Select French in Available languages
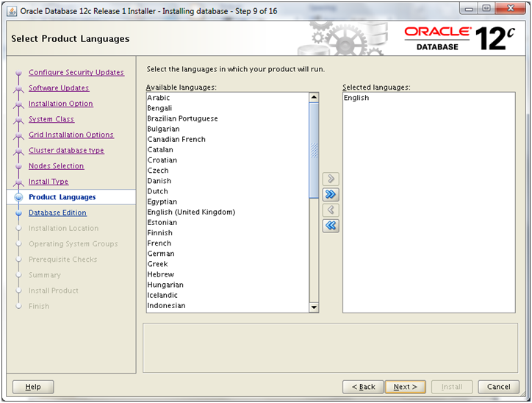 tap(228, 243)
